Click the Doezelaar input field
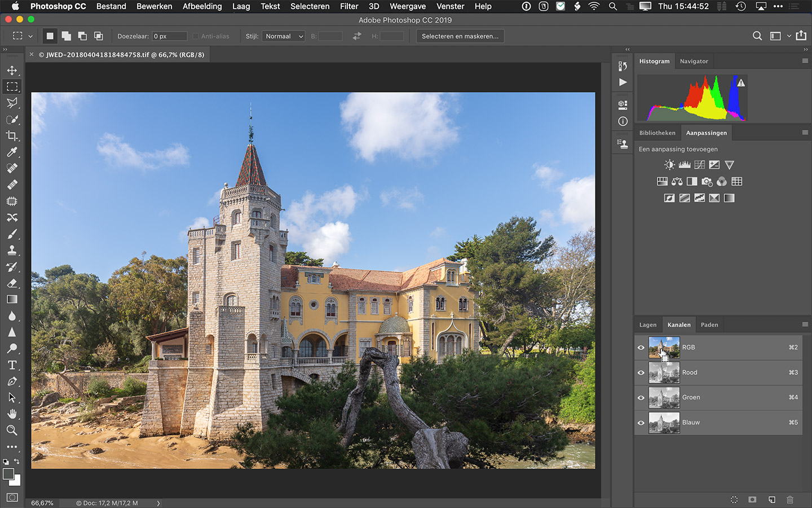This screenshot has height=508, width=812. tap(169, 36)
